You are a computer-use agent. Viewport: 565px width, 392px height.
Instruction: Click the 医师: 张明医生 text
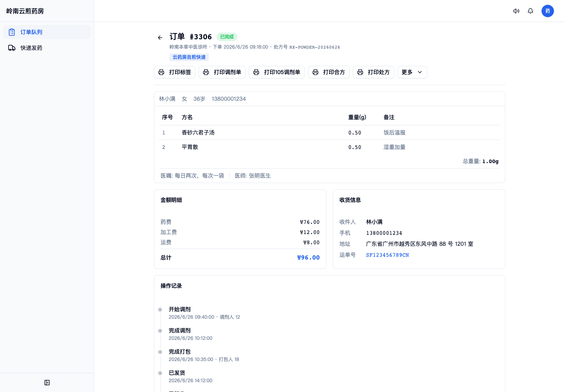253,176
